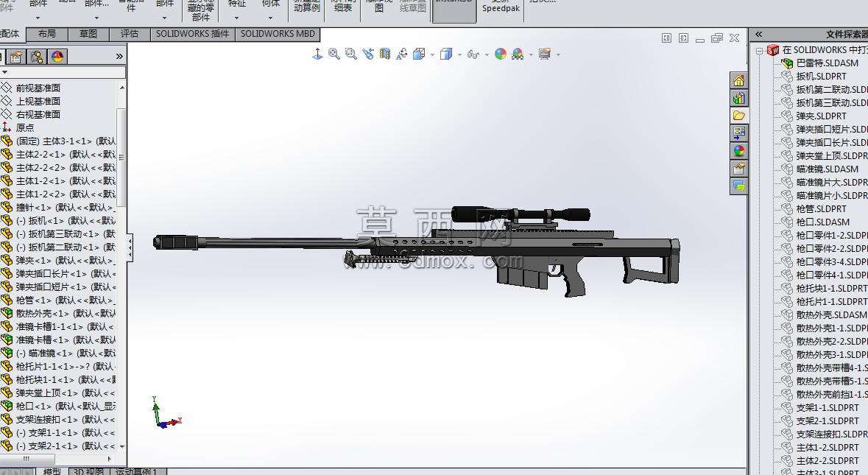Click the Speedpak toolbar button
This screenshot has height=475, width=868.
[501, 9]
